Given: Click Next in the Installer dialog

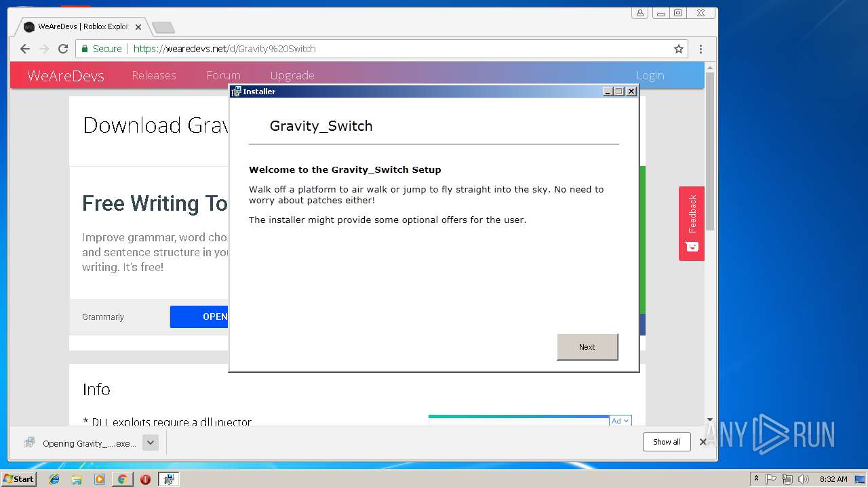Looking at the screenshot, I should pos(587,347).
